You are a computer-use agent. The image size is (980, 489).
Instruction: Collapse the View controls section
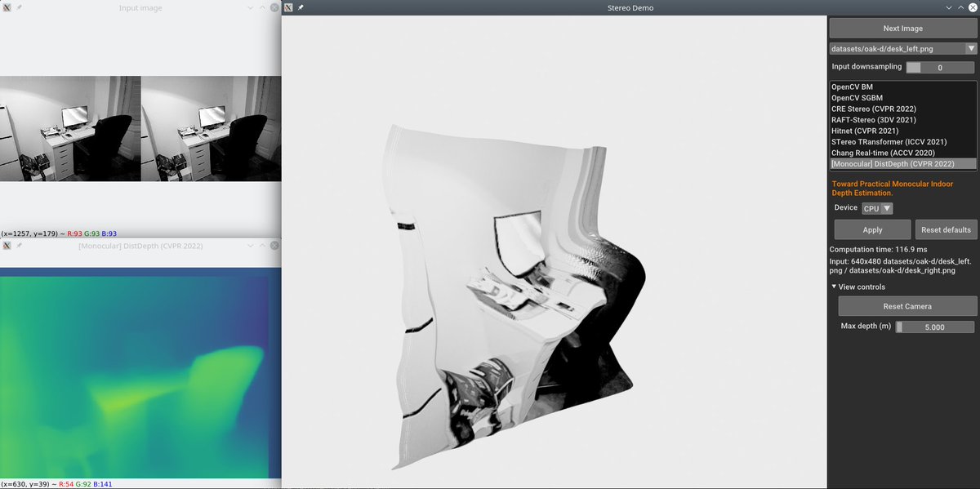[x=858, y=287]
